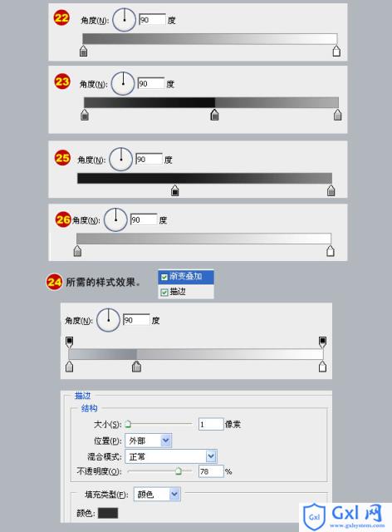This screenshot has height=532, width=392.
Task: Select left color stop in step 22
Action: tap(83, 51)
